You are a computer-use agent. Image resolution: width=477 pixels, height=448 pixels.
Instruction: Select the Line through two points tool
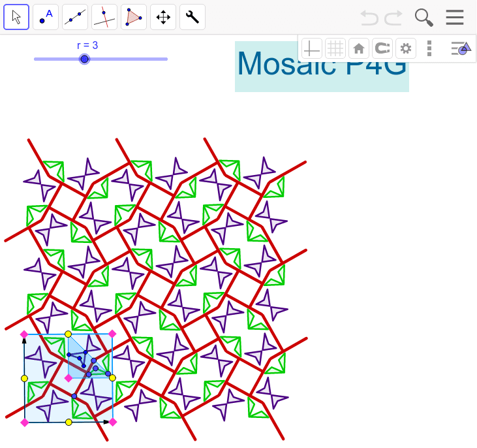point(75,17)
